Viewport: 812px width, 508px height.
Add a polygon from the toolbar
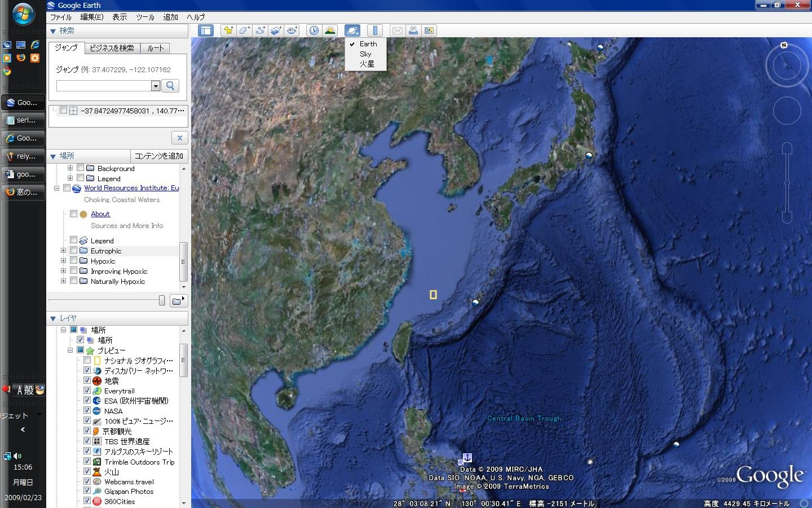pyautogui.click(x=244, y=30)
